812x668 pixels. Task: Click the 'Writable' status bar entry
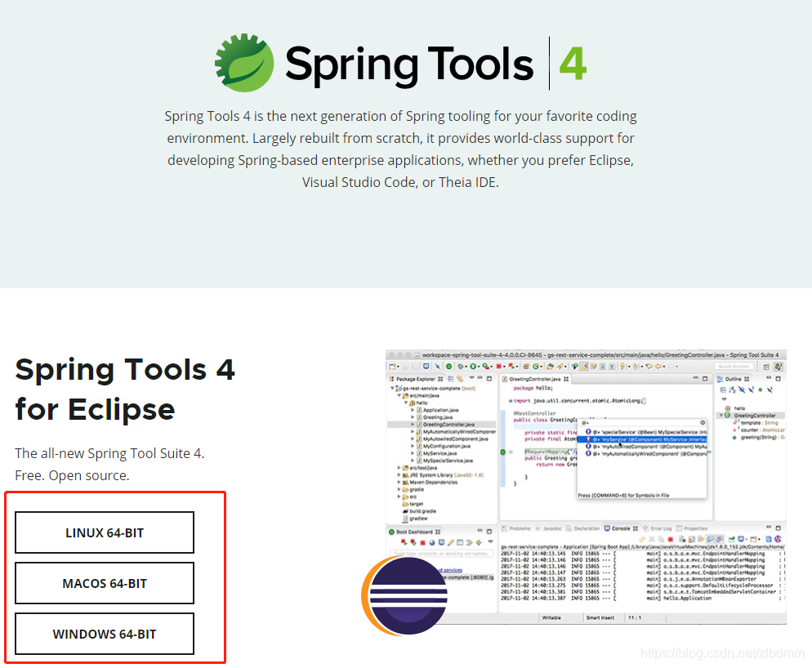click(x=551, y=617)
